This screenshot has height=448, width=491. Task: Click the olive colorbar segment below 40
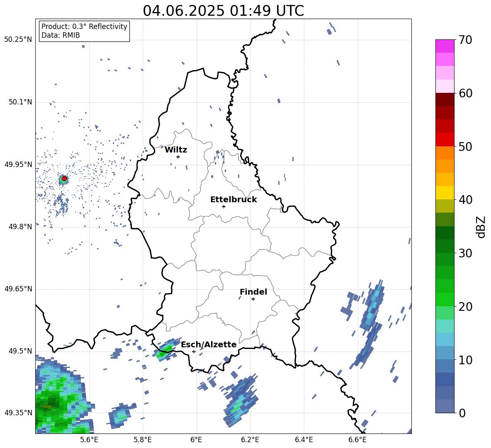click(x=445, y=206)
